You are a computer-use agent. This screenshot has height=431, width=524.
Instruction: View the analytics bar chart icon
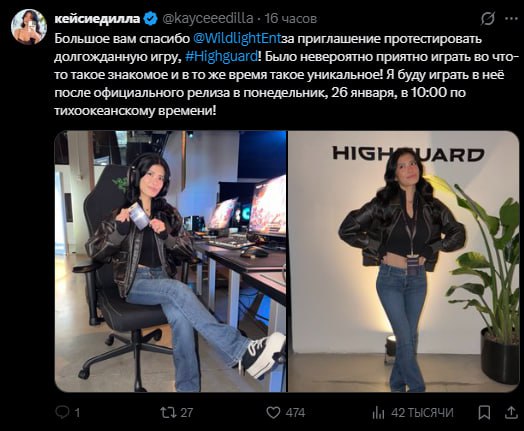[x=378, y=413]
